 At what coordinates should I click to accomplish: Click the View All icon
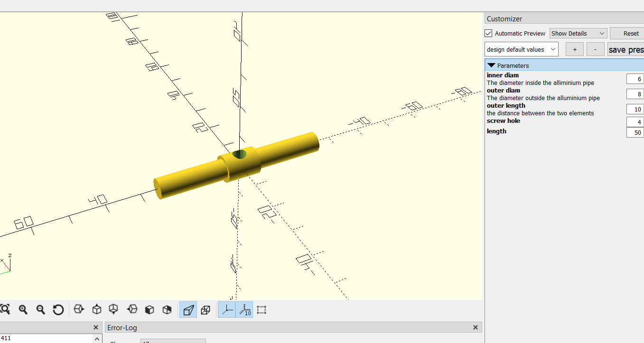[5, 310]
